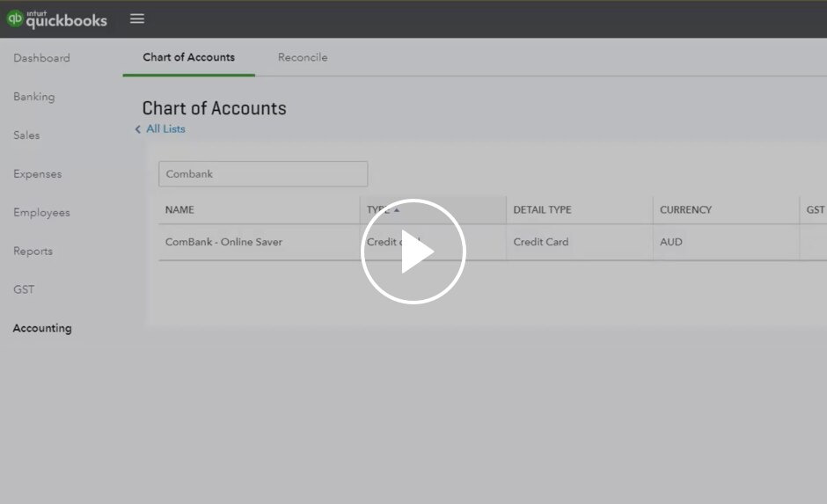Switch to the Chart of Accounts tab
Screen dimensions: 827x504
189,57
